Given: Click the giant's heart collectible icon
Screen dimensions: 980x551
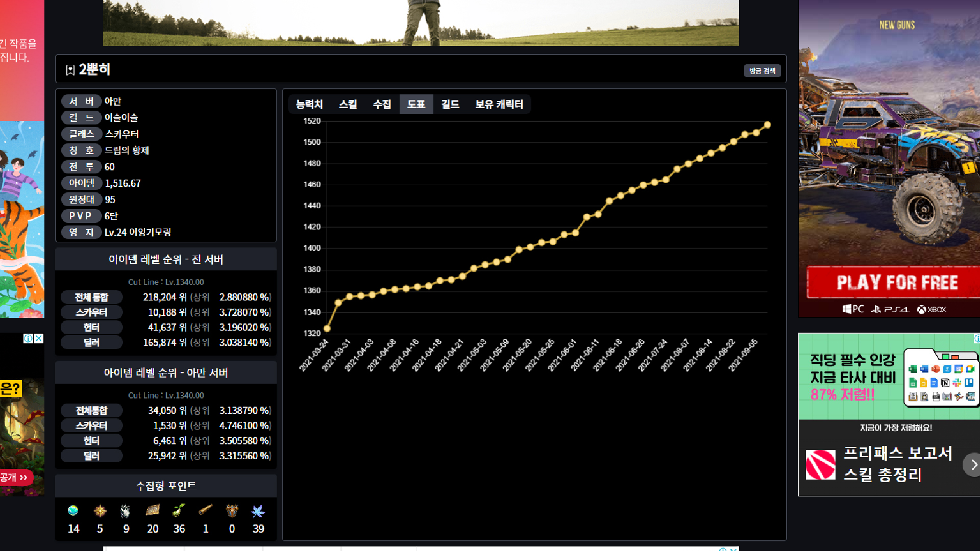Looking at the screenshot, I should [126, 511].
